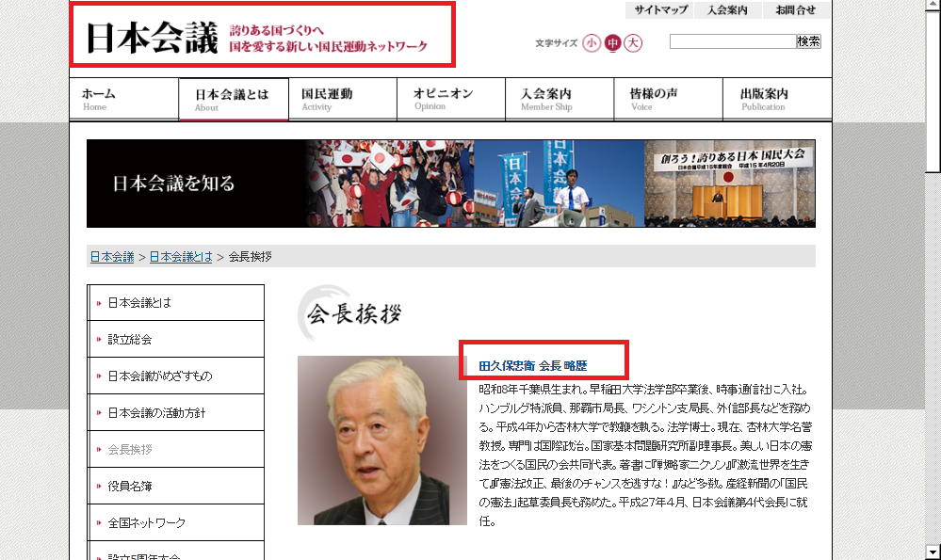This screenshot has width=941, height=560.
Task: Click the search text field
Action: pyautogui.click(x=733, y=41)
